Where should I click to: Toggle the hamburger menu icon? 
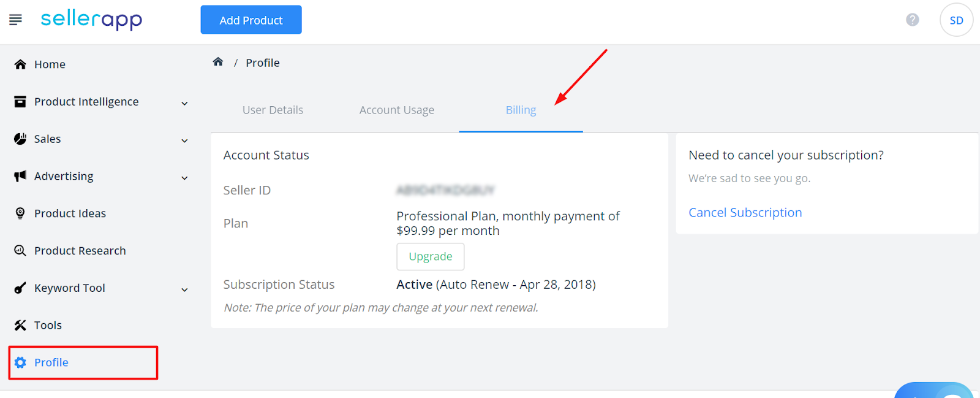pyautogui.click(x=15, y=20)
